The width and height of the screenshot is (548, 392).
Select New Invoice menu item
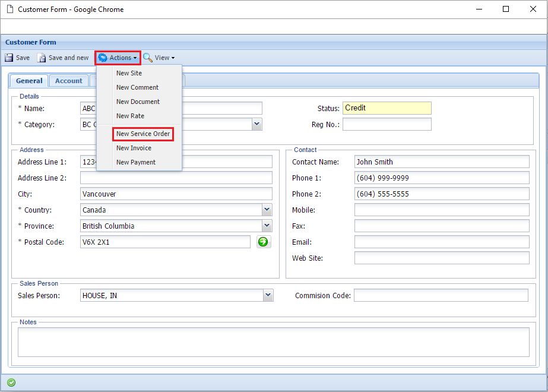click(134, 148)
